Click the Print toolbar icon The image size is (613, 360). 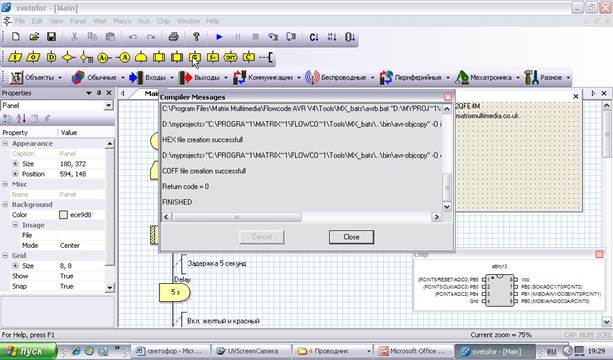173,37
